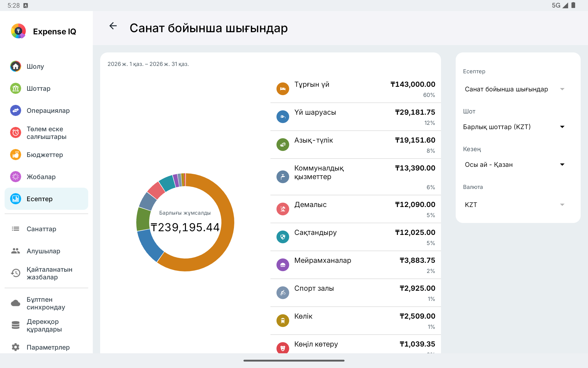This screenshot has width=588, height=368.
Task: Select Есептер in the sidebar menu
Action: [x=46, y=199]
